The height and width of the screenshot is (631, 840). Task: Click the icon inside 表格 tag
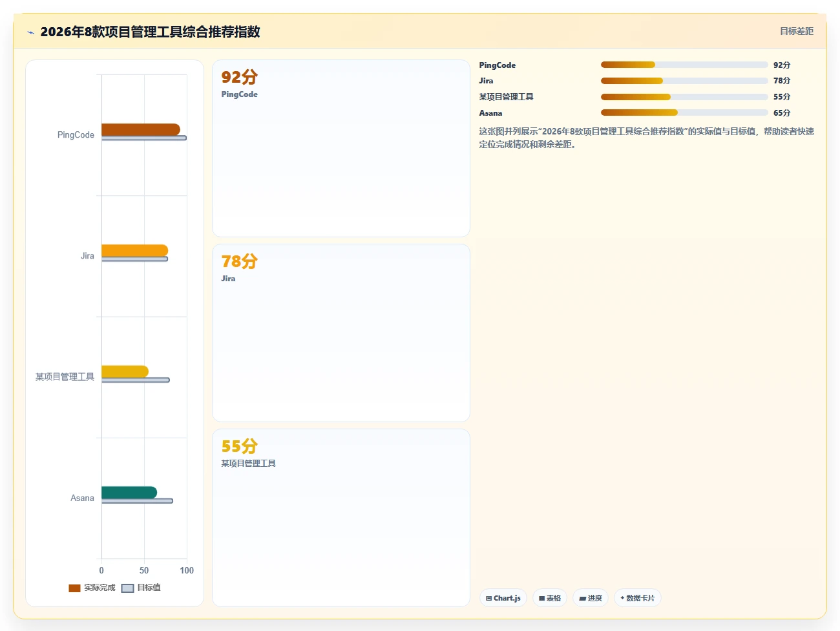coord(541,599)
